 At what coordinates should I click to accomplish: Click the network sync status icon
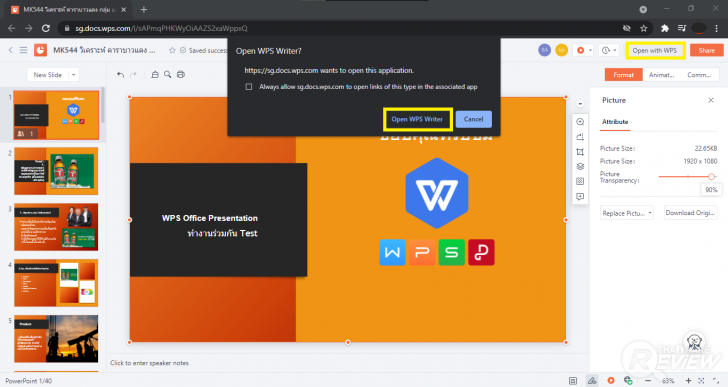click(x=628, y=381)
